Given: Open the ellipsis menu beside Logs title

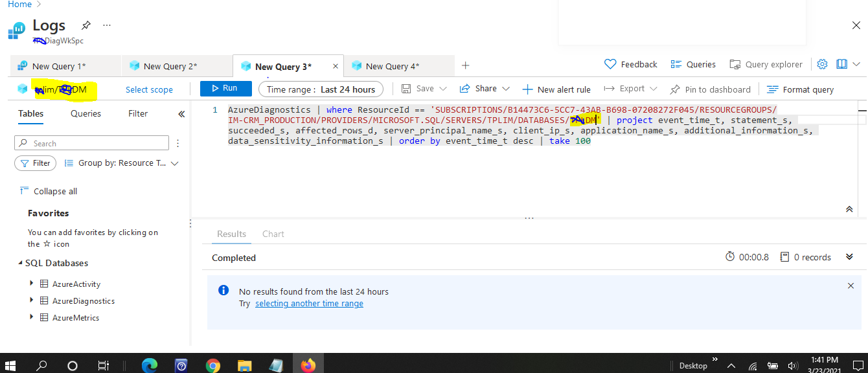Looking at the screenshot, I should coord(107,25).
